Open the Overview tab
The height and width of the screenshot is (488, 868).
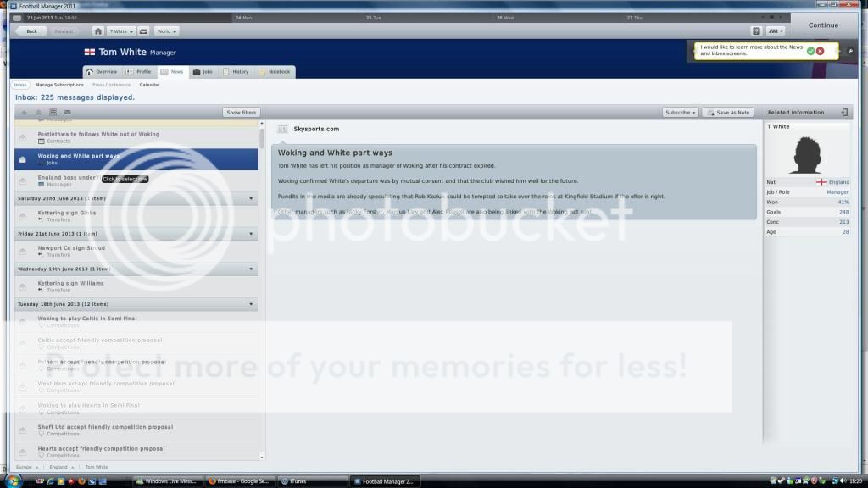[x=102, y=72]
